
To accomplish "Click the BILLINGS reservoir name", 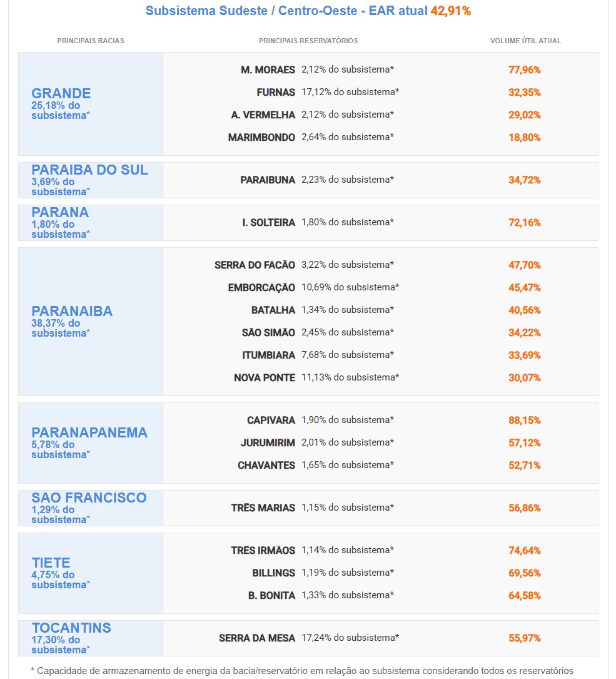I will point(274,573).
